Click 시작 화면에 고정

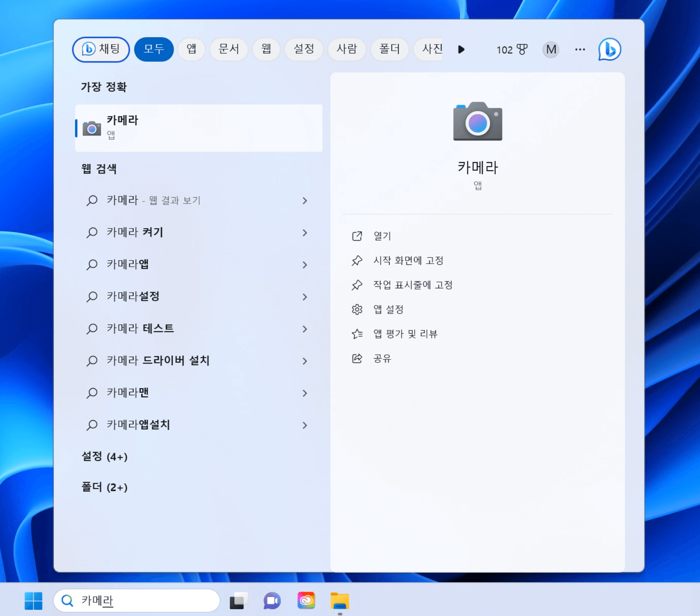point(408,261)
